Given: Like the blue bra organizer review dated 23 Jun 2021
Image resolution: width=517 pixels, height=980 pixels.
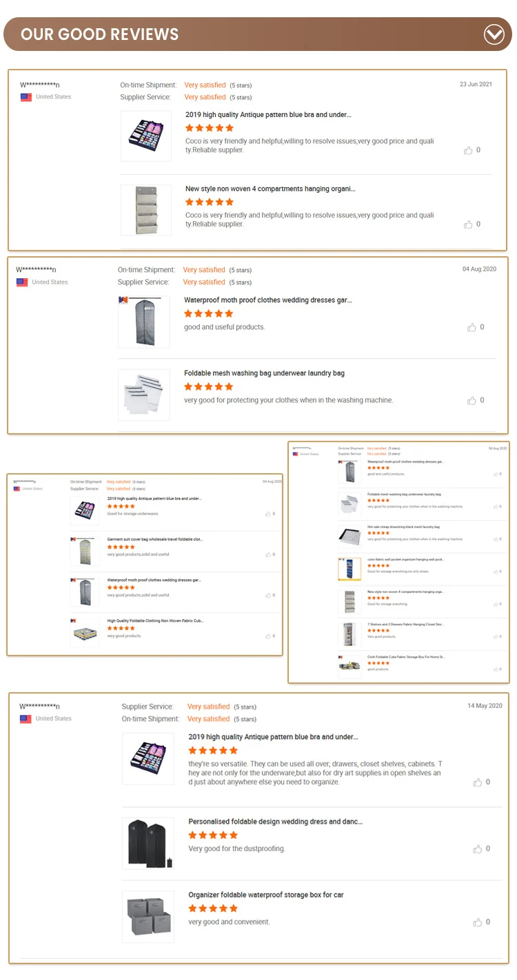Looking at the screenshot, I should coord(469,150).
